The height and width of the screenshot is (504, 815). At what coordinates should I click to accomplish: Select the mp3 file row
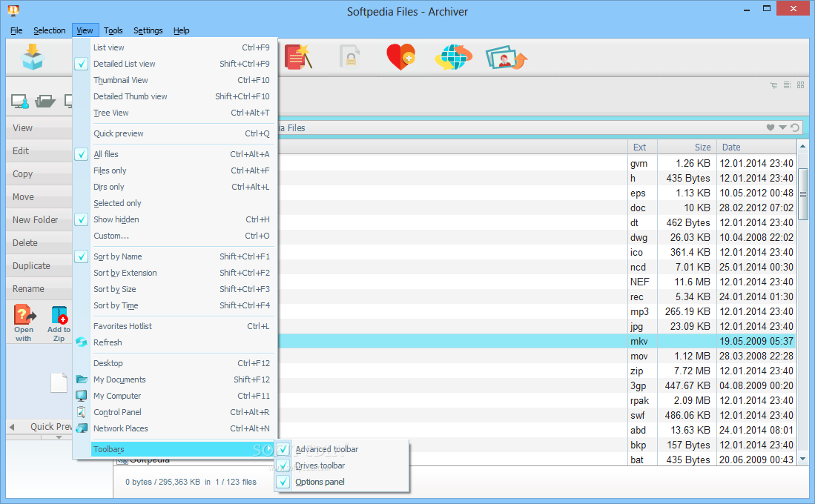pyautogui.click(x=536, y=312)
